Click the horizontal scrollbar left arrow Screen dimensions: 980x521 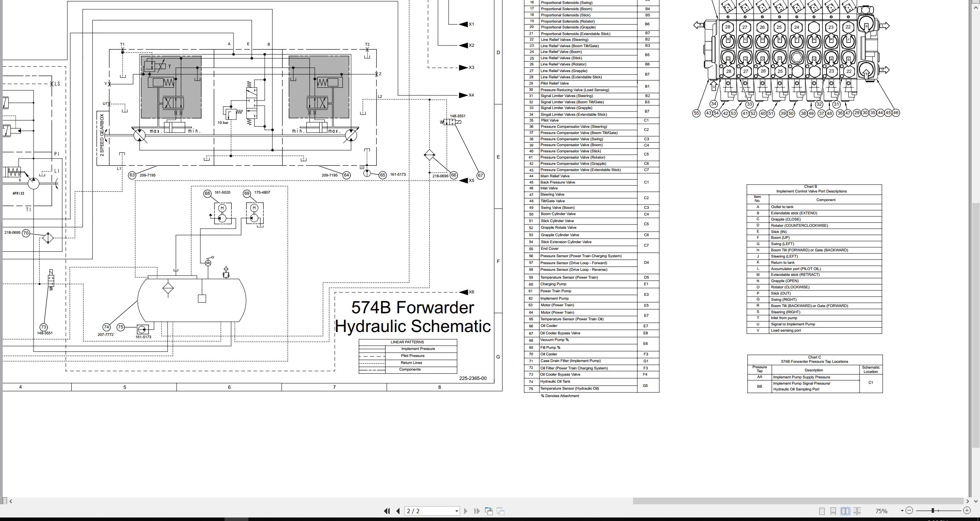click(11, 501)
